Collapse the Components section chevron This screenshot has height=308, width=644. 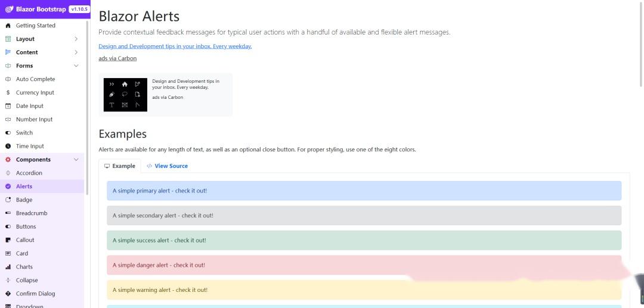(x=76, y=160)
